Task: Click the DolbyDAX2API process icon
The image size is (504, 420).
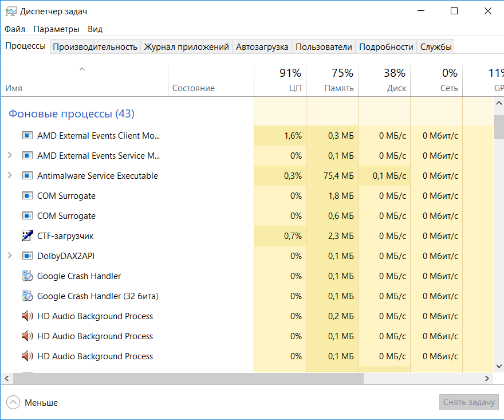Action: [27, 256]
